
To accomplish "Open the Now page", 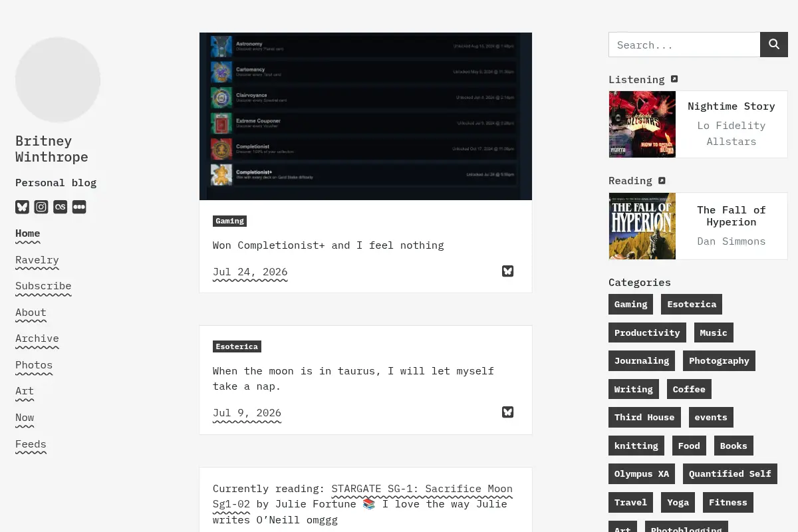I will [25, 418].
